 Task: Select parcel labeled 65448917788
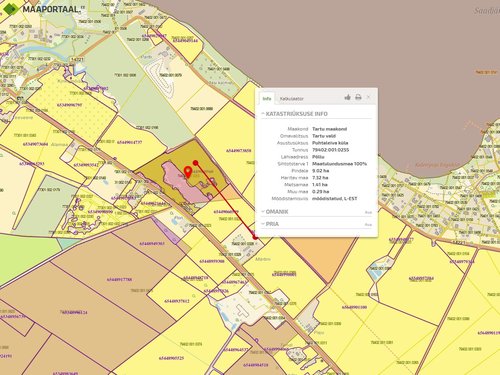[x=119, y=279]
